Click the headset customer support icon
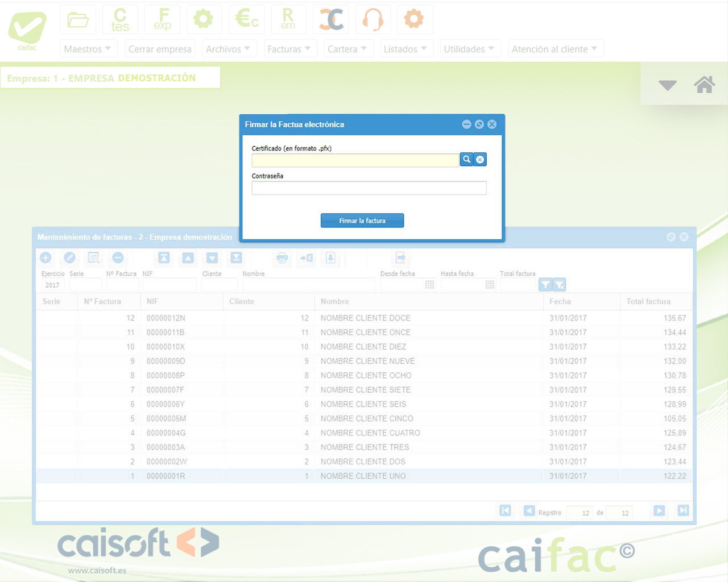Viewport: 728px width, 582px height. pyautogui.click(x=373, y=20)
